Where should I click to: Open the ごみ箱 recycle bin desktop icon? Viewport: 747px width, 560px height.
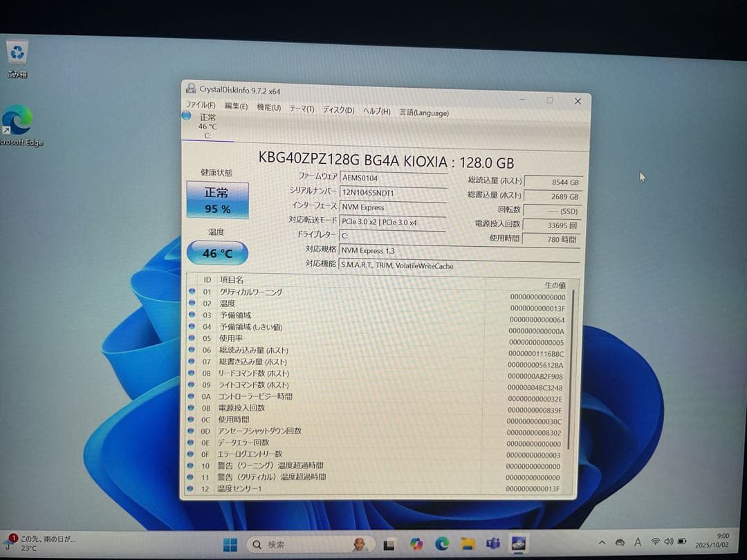click(17, 59)
